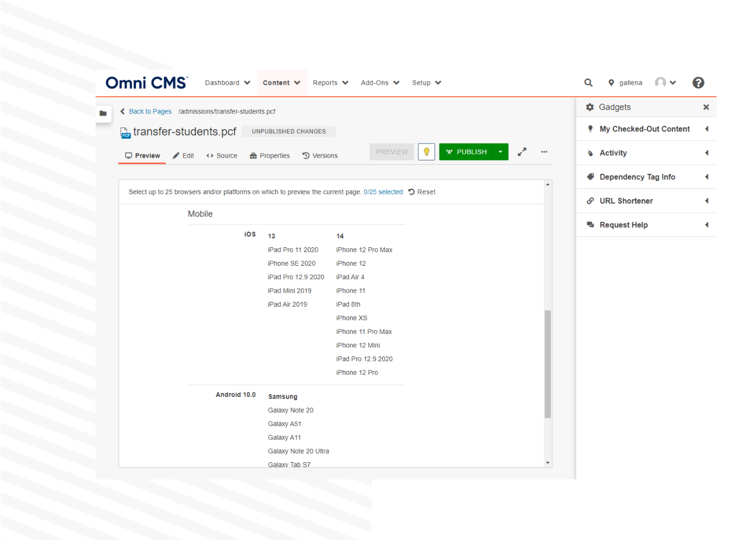Viewport: 756px width, 540px height.
Task: Open the more actions ellipsis
Action: coord(544,152)
